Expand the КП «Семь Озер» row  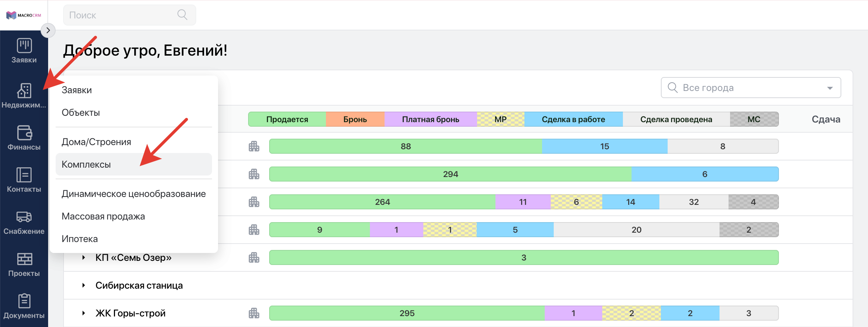(x=83, y=257)
